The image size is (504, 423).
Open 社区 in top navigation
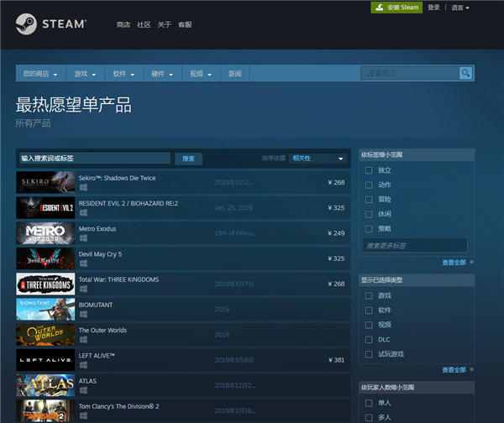144,24
